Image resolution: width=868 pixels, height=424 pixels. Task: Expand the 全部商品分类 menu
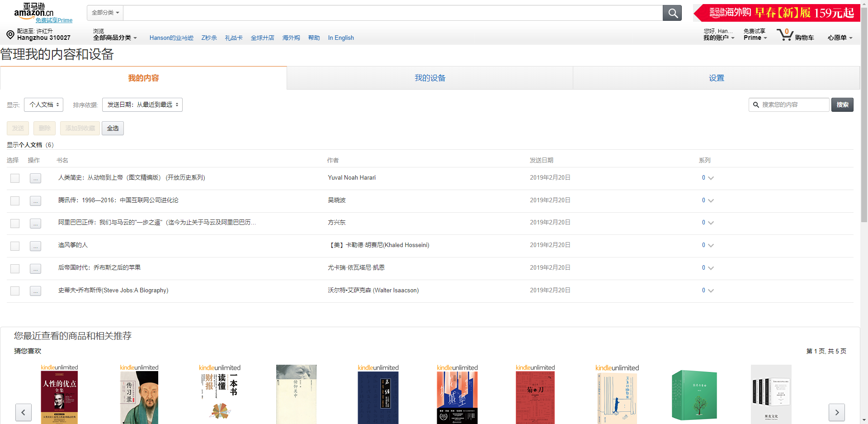pos(115,38)
